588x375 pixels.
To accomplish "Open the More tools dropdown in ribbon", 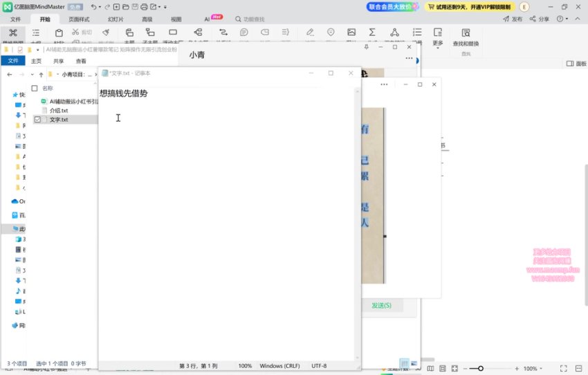I will point(437,37).
